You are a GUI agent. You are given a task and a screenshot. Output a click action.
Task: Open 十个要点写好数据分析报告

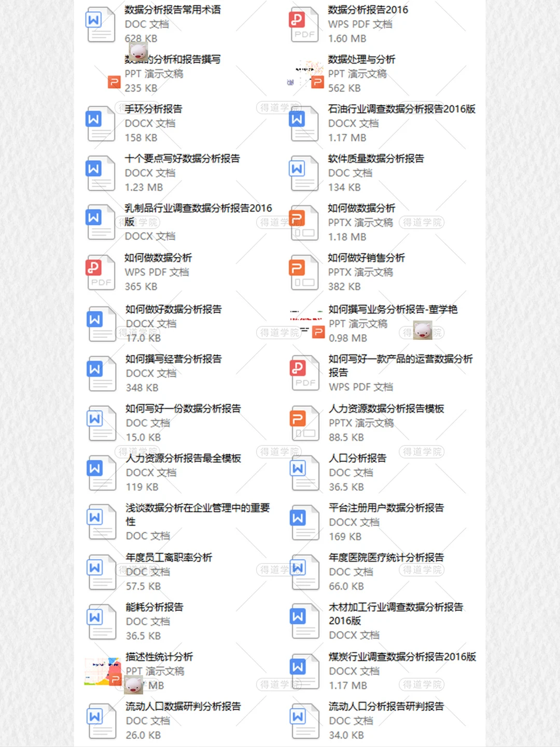pyautogui.click(x=182, y=159)
